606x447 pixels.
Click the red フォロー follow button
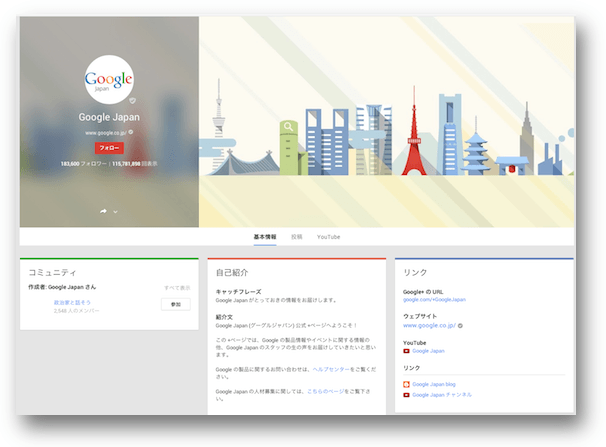(109, 148)
